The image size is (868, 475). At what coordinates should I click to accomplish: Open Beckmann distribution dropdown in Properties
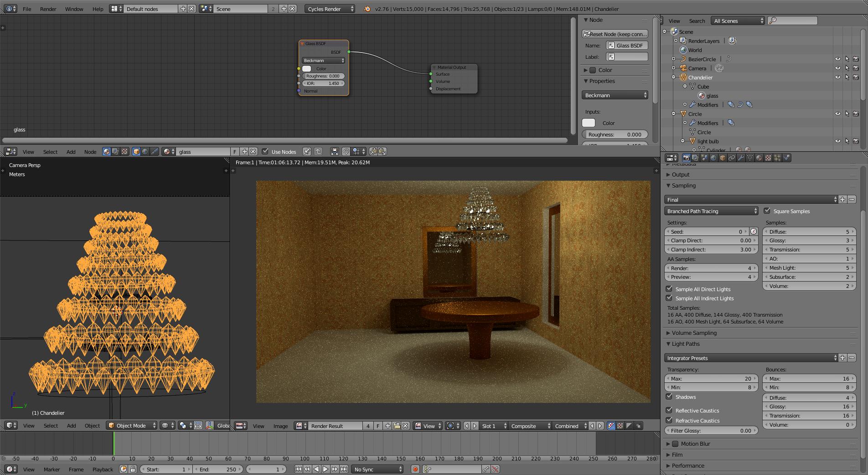point(615,95)
